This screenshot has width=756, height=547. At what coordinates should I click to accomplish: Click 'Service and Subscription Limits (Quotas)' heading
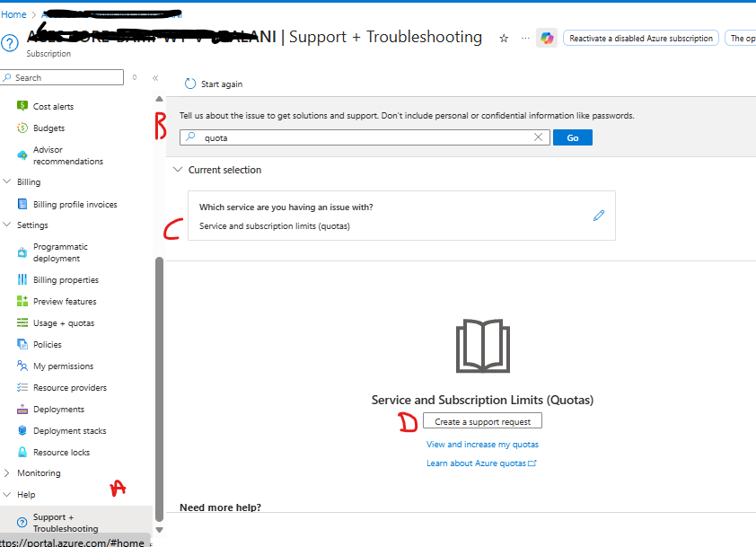click(482, 400)
